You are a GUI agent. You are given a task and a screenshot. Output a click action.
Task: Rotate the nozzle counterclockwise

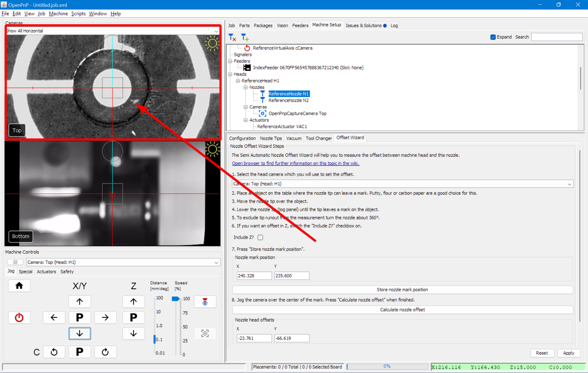coord(54,352)
